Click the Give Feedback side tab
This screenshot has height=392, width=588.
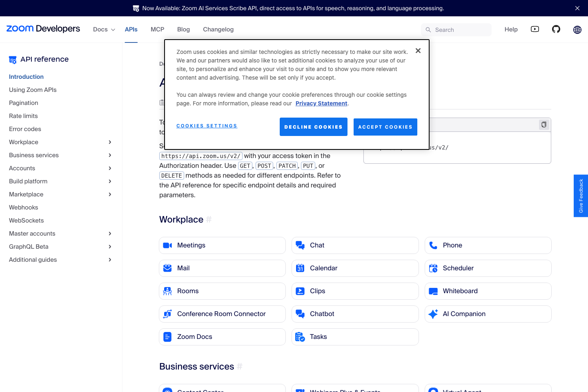pyautogui.click(x=581, y=196)
